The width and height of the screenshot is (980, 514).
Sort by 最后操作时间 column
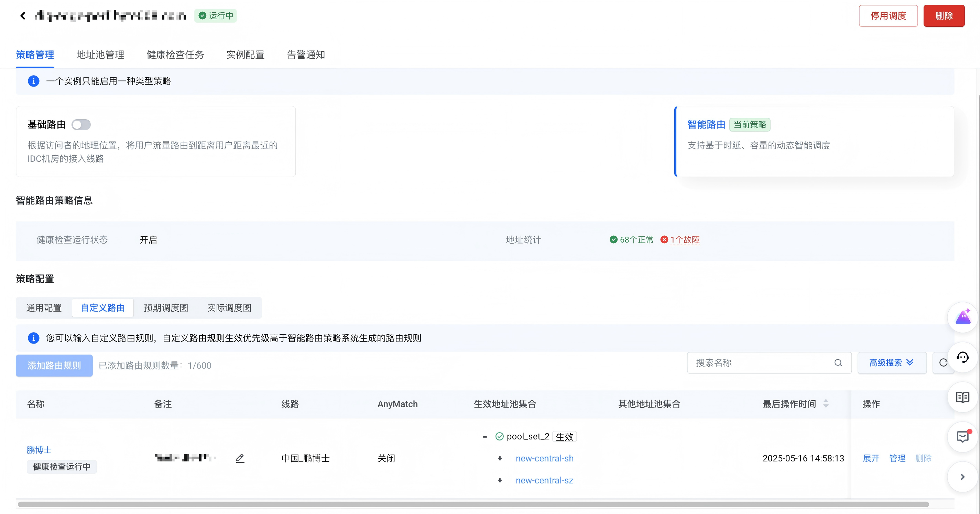[x=826, y=404]
